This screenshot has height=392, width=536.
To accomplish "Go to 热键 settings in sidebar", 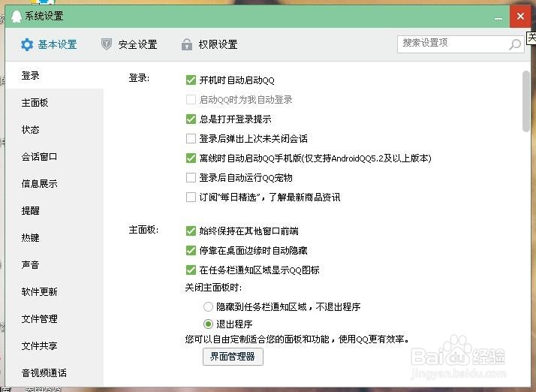I will pos(54,238).
